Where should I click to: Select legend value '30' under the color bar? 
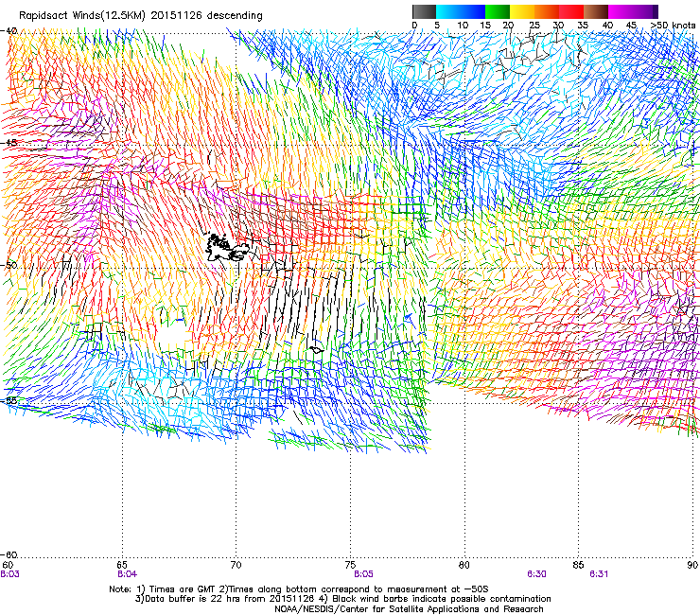(x=558, y=26)
